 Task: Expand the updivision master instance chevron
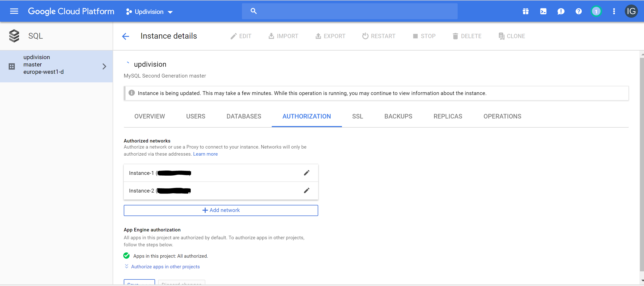104,66
